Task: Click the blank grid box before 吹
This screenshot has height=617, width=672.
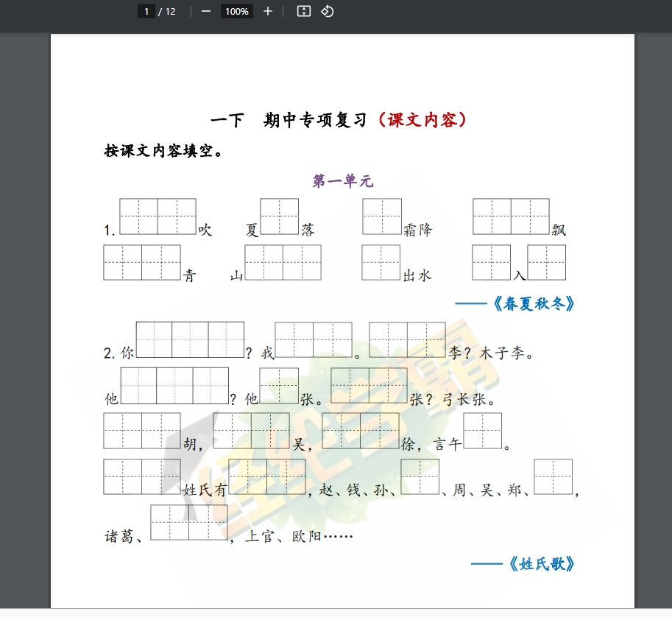Action: pyautogui.click(x=158, y=216)
